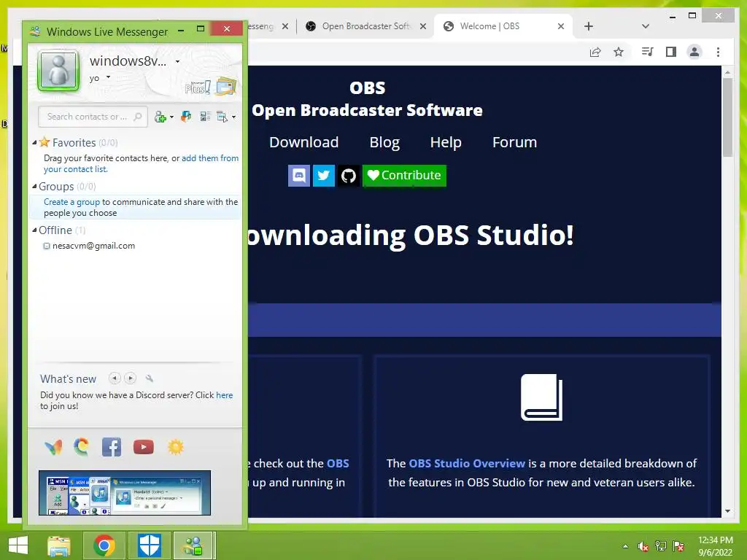This screenshot has height=560, width=747.
Task: Open the Chrome tab search chevron
Action: pyautogui.click(x=646, y=26)
